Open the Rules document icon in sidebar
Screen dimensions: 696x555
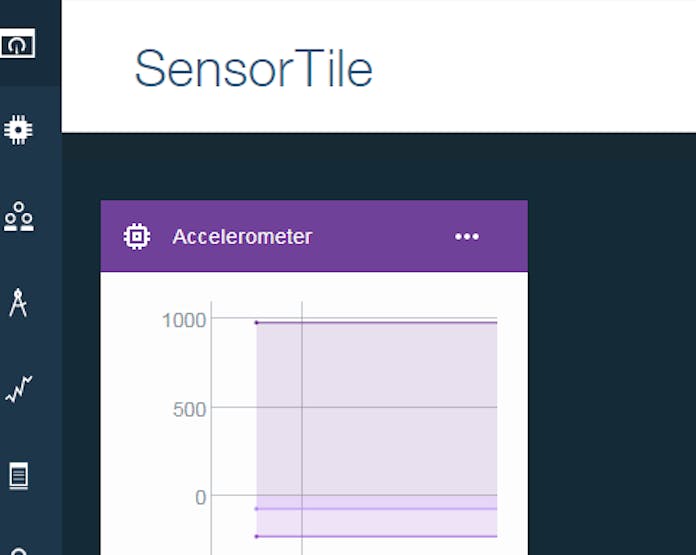(x=19, y=476)
